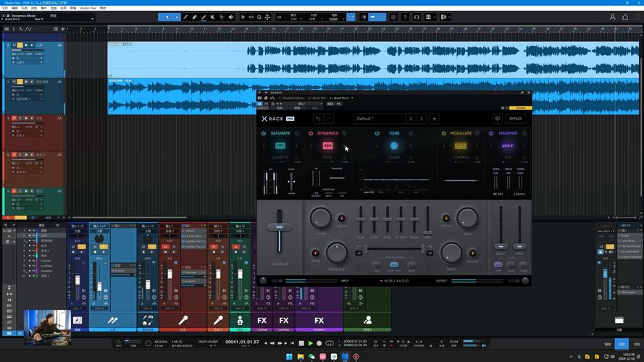This screenshot has height=362, width=644.
Task: Select the OTT maximize module icon
Action: click(x=507, y=146)
